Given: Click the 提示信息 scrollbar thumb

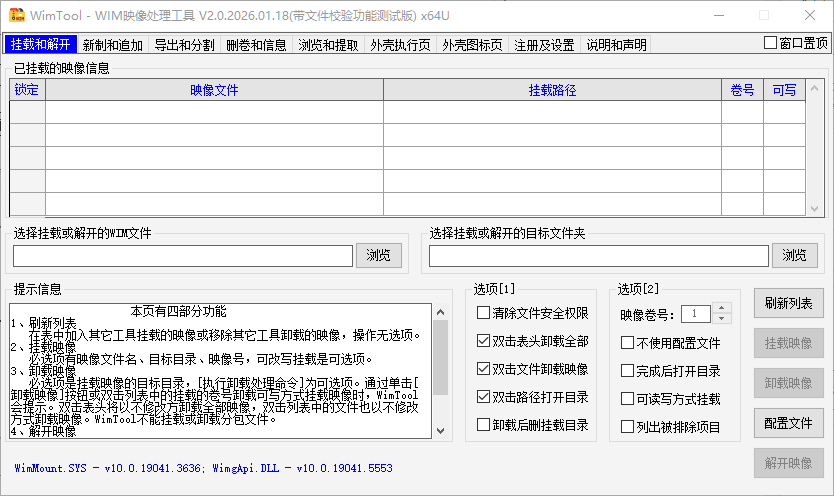Looking at the screenshot, I should tap(440, 357).
